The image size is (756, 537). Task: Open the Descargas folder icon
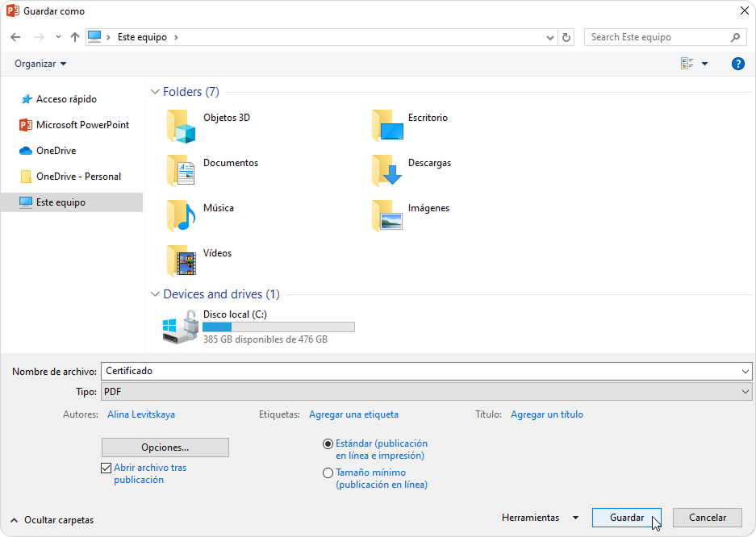pyautogui.click(x=387, y=170)
